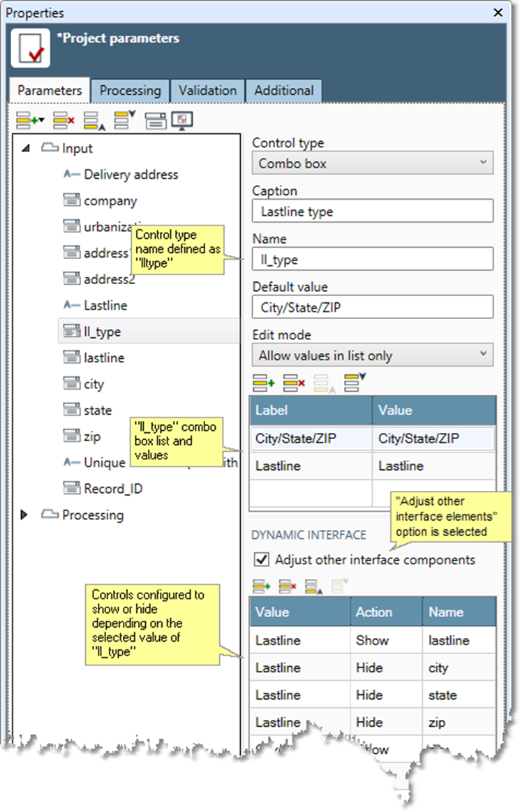Image resolution: width=520 pixels, height=812 pixels.
Task: Select the Delivery address tree item
Action: (131, 175)
